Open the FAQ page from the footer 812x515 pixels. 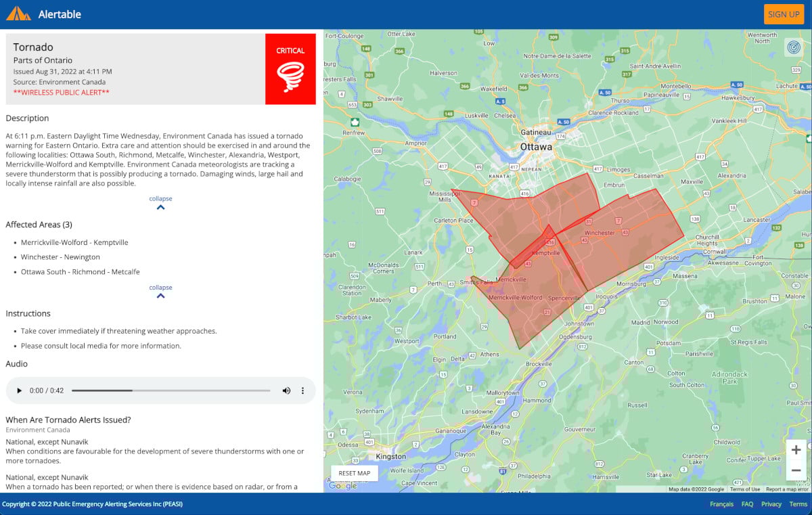pyautogui.click(x=747, y=503)
